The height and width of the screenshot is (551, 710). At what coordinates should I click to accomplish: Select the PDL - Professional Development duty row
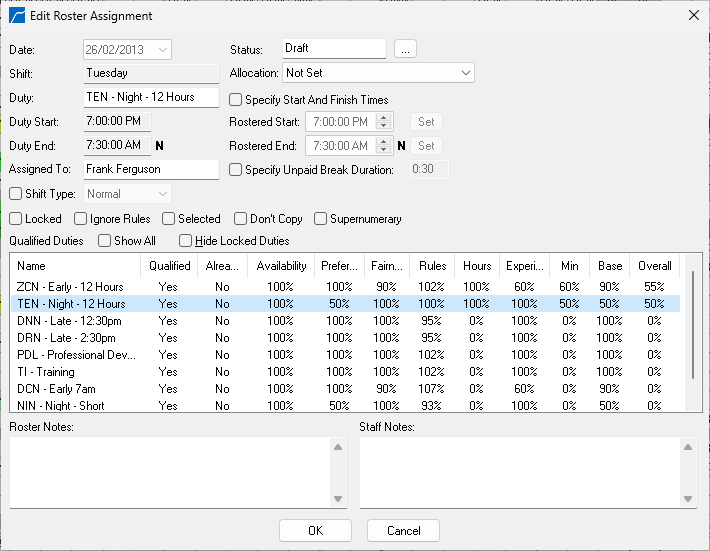[70, 355]
